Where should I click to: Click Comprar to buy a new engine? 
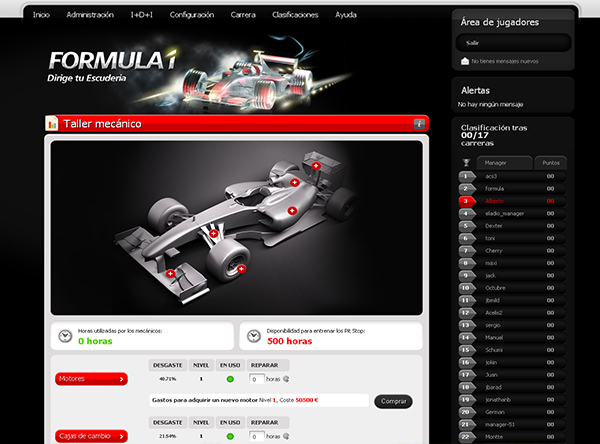point(393,401)
